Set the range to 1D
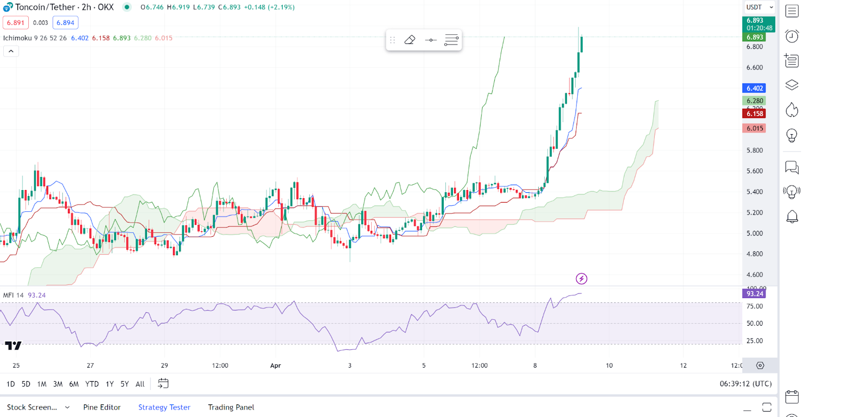 (11, 384)
